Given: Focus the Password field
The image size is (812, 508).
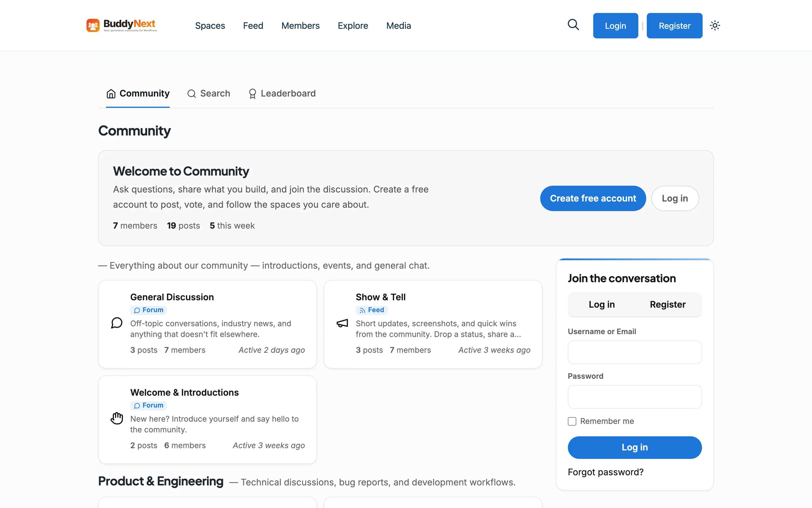Looking at the screenshot, I should (x=634, y=397).
